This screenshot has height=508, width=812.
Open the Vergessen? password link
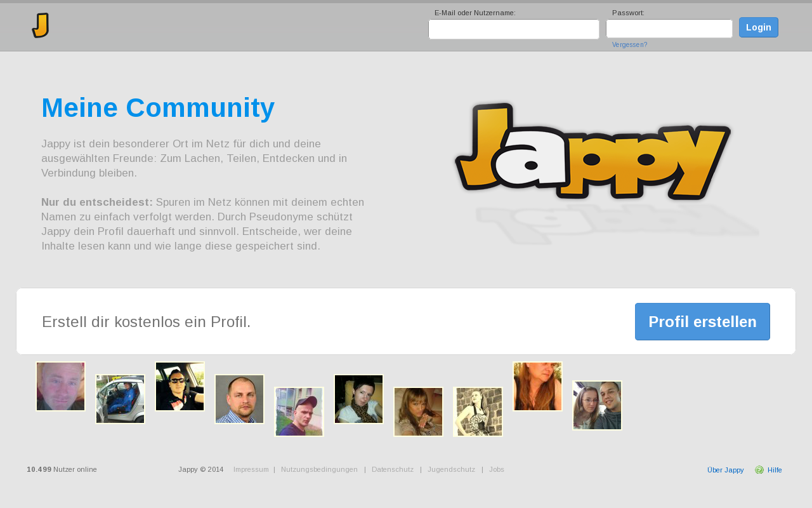pyautogui.click(x=630, y=45)
